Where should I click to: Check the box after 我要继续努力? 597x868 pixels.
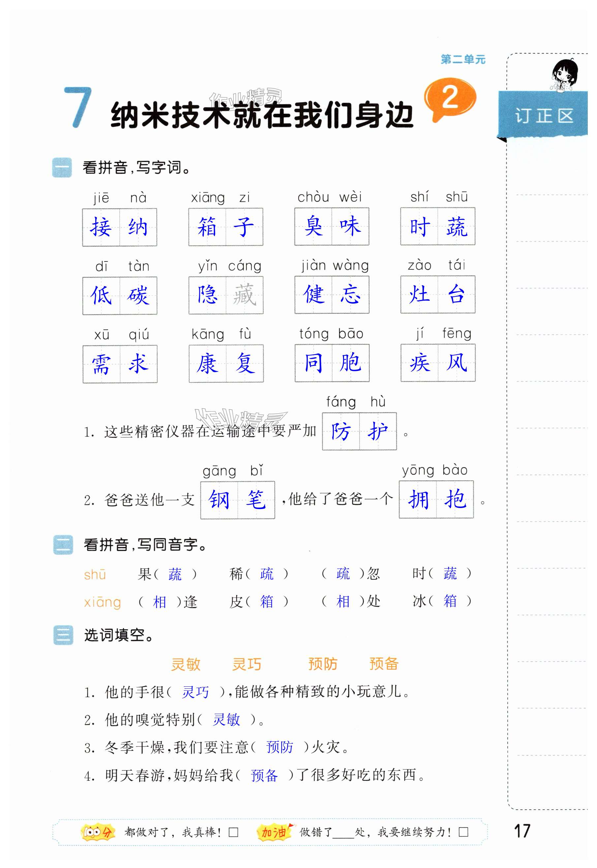[463, 832]
